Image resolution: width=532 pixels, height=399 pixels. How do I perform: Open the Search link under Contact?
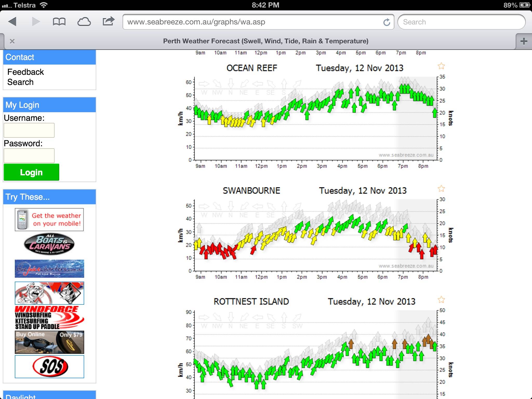coord(20,82)
